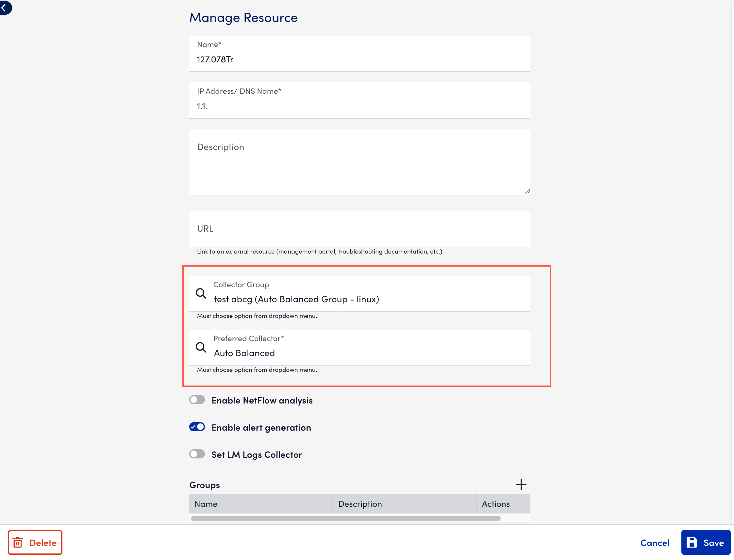Click the Cancel link

(x=655, y=543)
